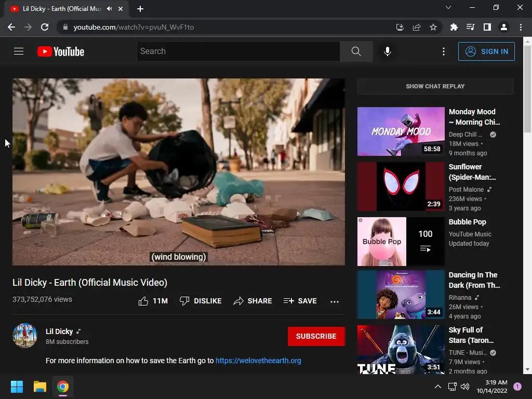The image size is (532, 399).
Task: Toggle the Chrome side panel
Action: tap(487, 27)
